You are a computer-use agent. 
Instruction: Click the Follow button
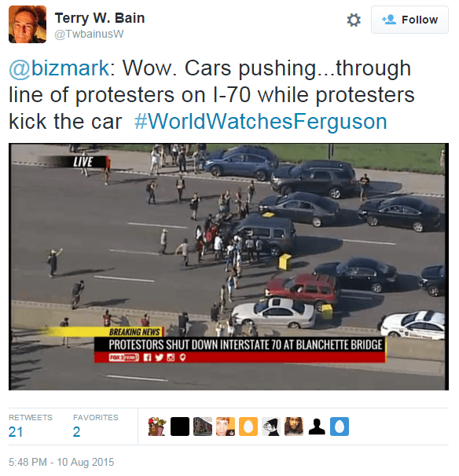(409, 20)
